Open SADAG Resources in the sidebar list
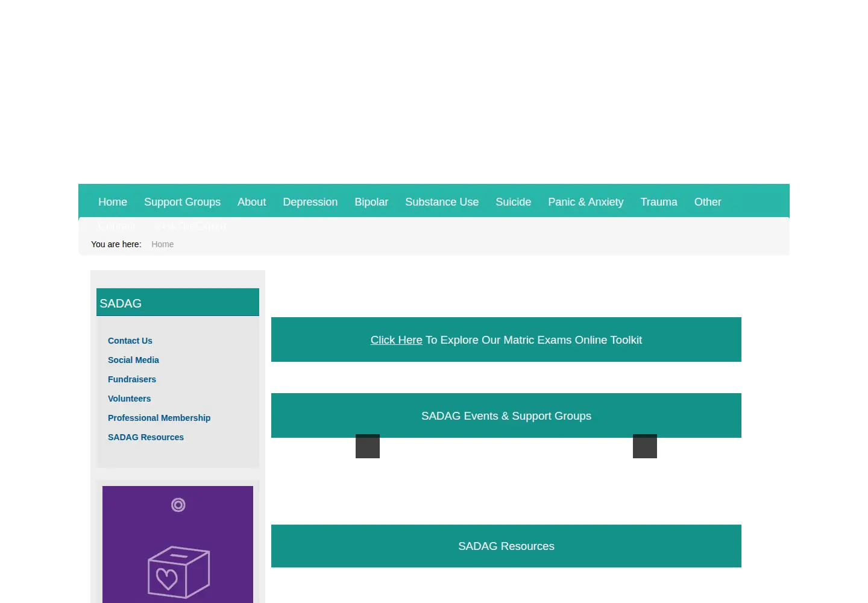The image size is (868, 603). point(146,437)
